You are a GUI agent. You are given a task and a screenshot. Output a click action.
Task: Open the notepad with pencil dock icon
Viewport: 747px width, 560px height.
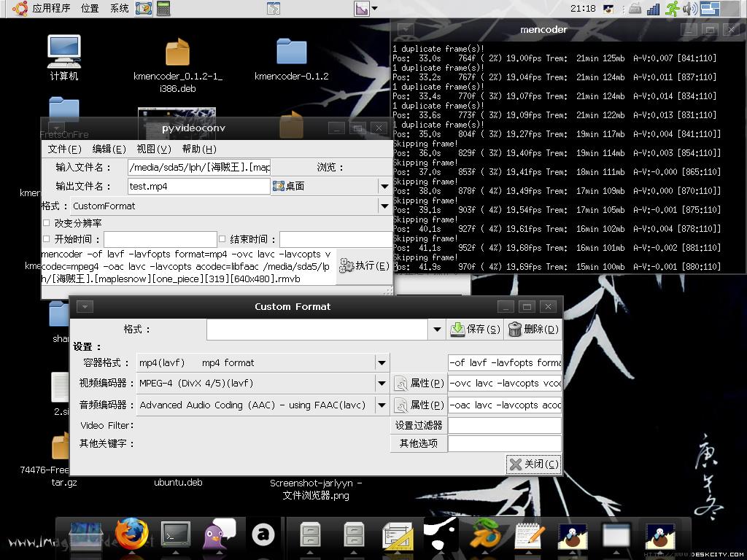[x=529, y=534]
